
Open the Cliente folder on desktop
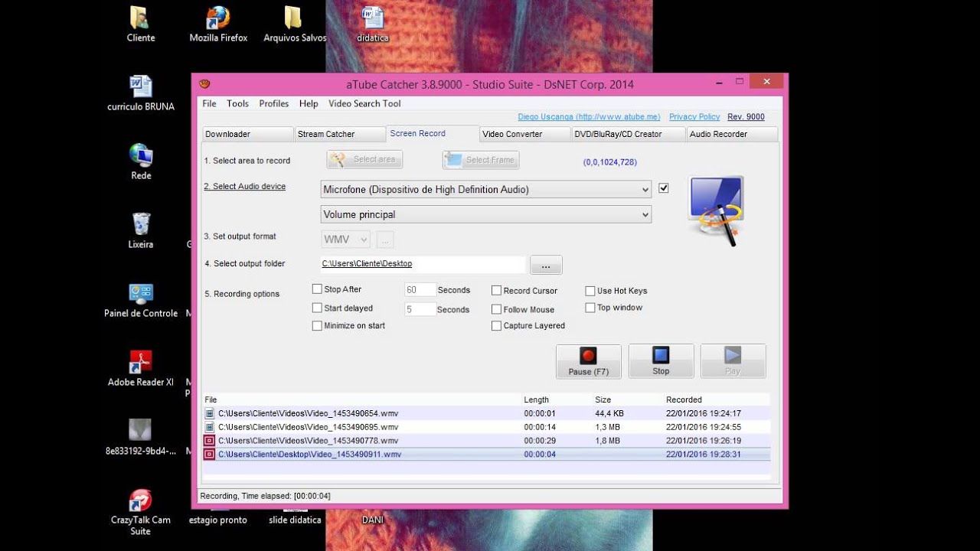coord(140,23)
